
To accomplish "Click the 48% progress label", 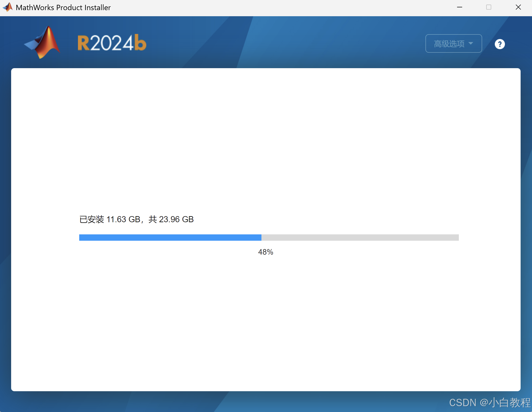I will (x=265, y=252).
